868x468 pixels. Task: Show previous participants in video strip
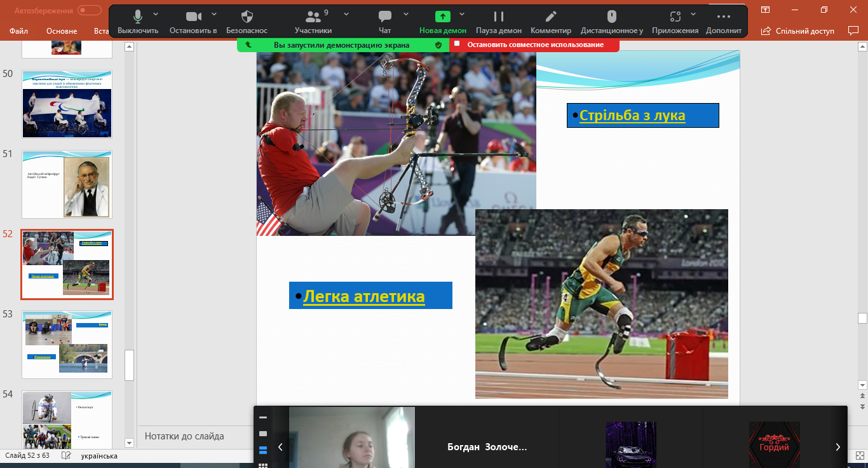pyautogui.click(x=280, y=447)
